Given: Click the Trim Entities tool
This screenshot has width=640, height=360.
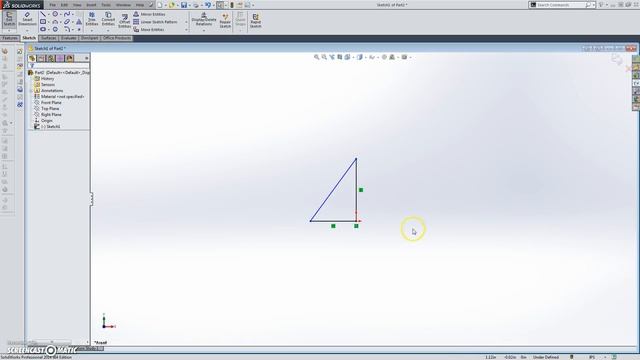Looking at the screenshot, I should click(92, 19).
